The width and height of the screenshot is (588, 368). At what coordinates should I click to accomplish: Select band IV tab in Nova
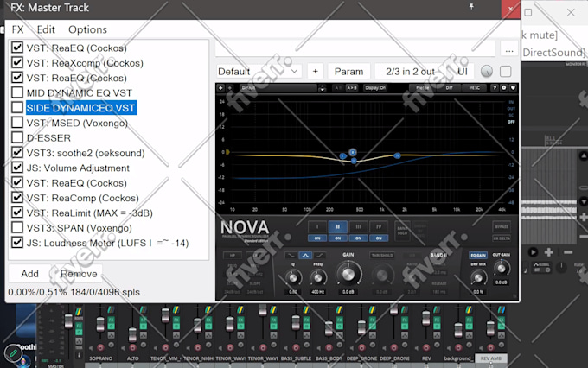[x=379, y=226]
